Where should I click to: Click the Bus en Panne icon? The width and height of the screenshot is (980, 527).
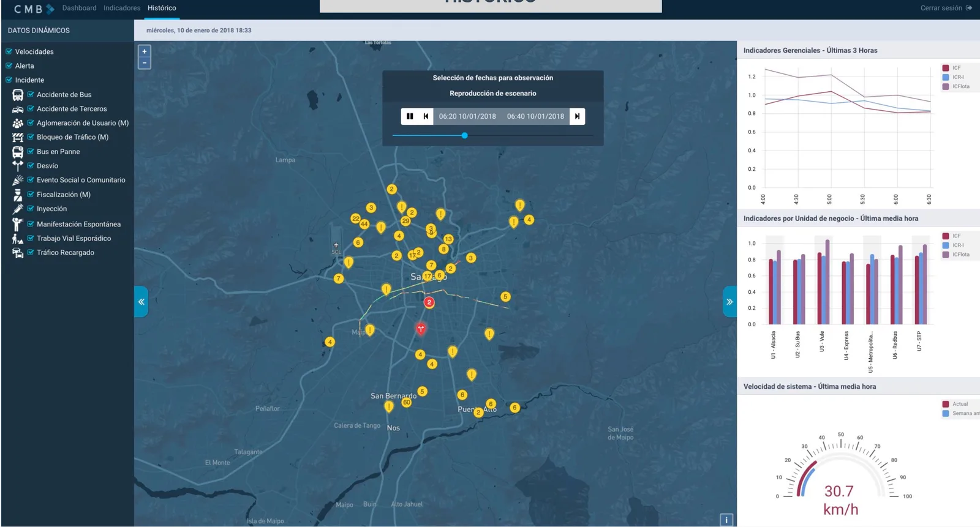pyautogui.click(x=18, y=152)
